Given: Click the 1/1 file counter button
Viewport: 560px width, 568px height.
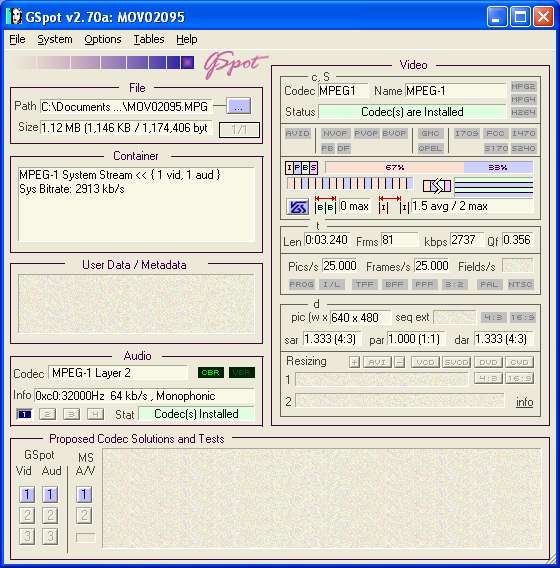Looking at the screenshot, I should pyautogui.click(x=239, y=130).
